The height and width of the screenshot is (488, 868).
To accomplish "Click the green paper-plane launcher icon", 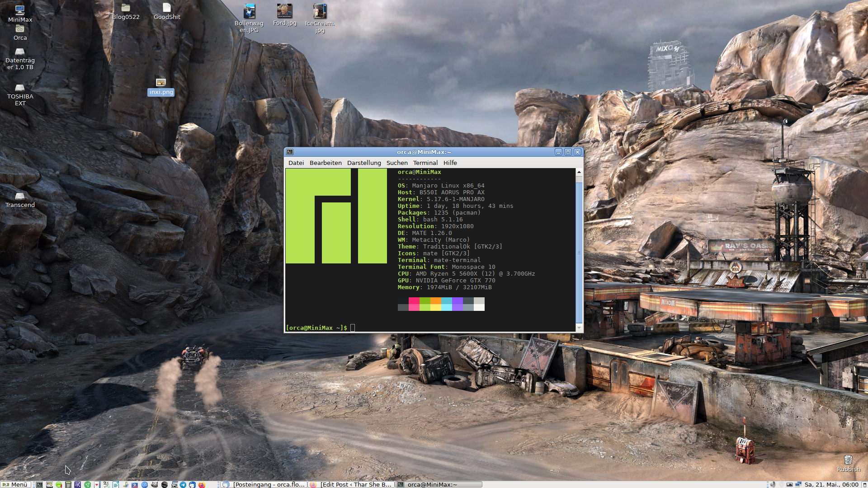I will pos(87,484).
